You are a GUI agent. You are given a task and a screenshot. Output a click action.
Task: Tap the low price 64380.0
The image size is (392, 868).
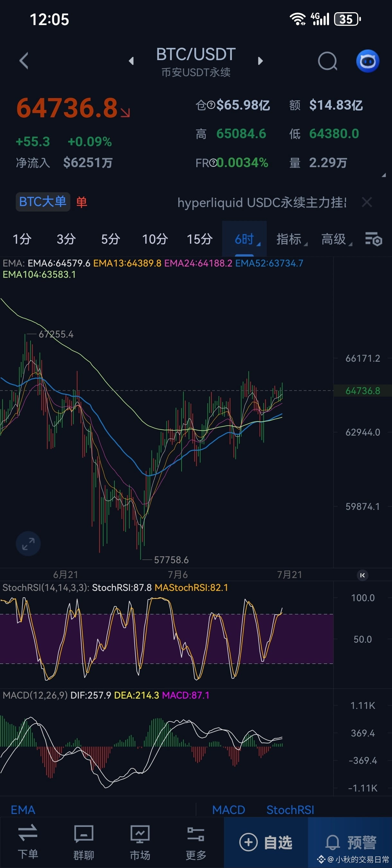pyautogui.click(x=334, y=134)
